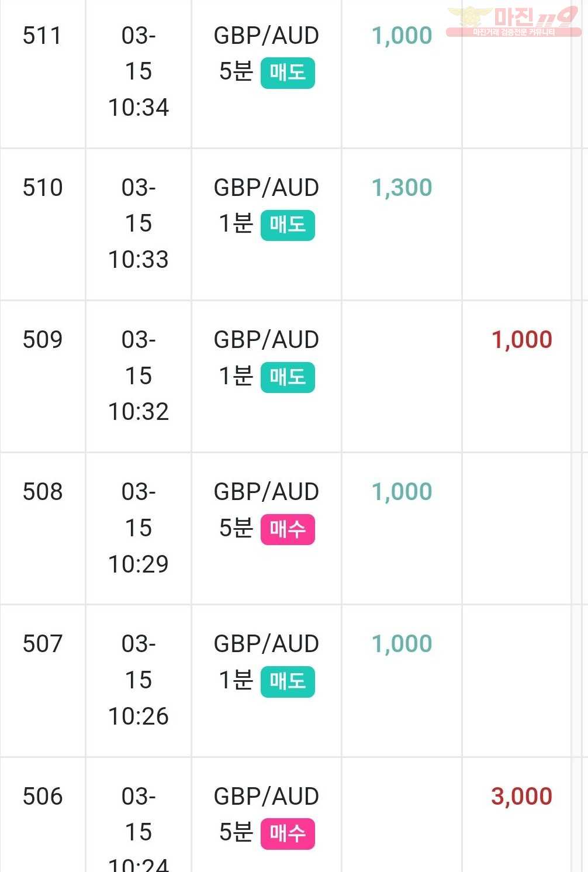Screen dimensions: 588x872
Task: Click the 마진 watermark logo at top right
Action: (x=513, y=21)
